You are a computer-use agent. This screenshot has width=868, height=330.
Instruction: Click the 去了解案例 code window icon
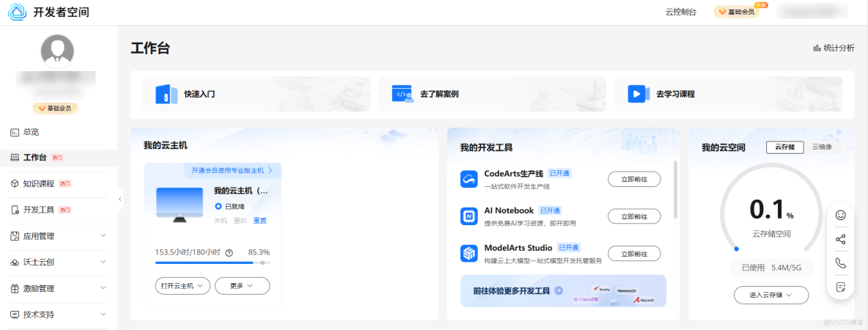tap(402, 94)
